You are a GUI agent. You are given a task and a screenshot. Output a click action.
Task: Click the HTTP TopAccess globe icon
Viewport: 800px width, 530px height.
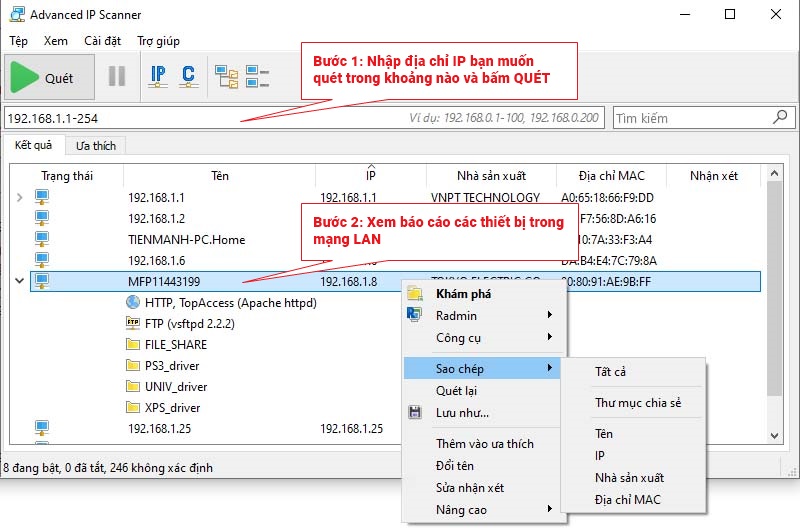[133, 302]
